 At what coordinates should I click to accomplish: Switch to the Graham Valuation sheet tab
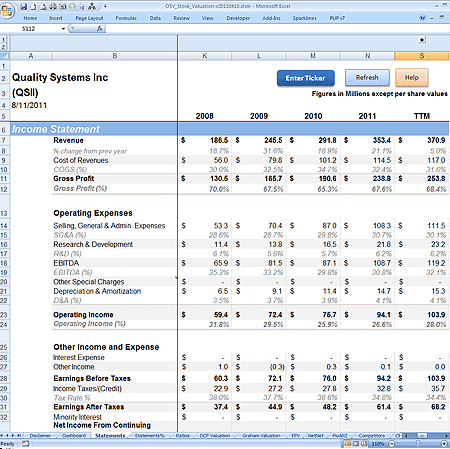261,435
